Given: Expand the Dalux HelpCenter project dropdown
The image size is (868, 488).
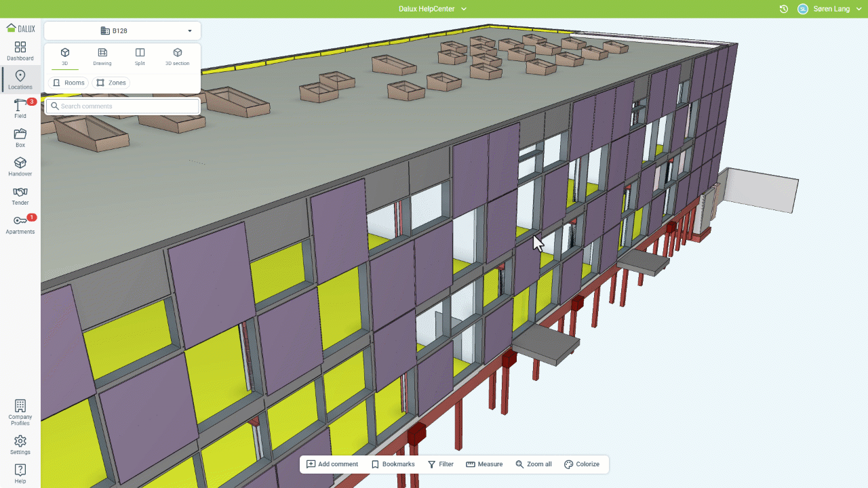Looking at the screenshot, I should pos(433,9).
